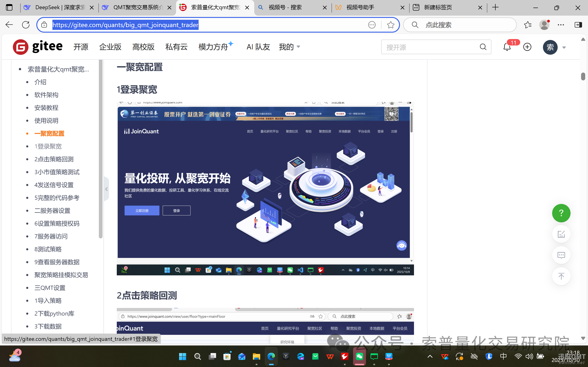The height and width of the screenshot is (367, 588).
Task: Toggle mute using the system tray volume icon
Action: tap(529, 356)
